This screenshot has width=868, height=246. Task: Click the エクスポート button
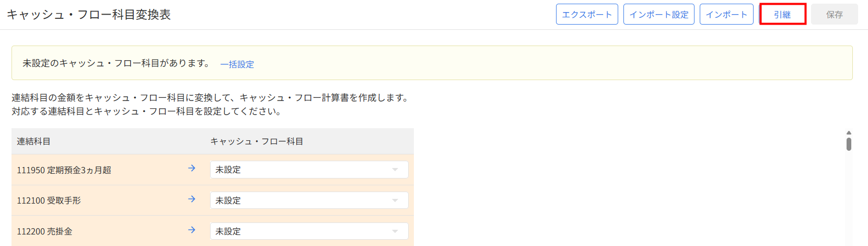(587, 14)
